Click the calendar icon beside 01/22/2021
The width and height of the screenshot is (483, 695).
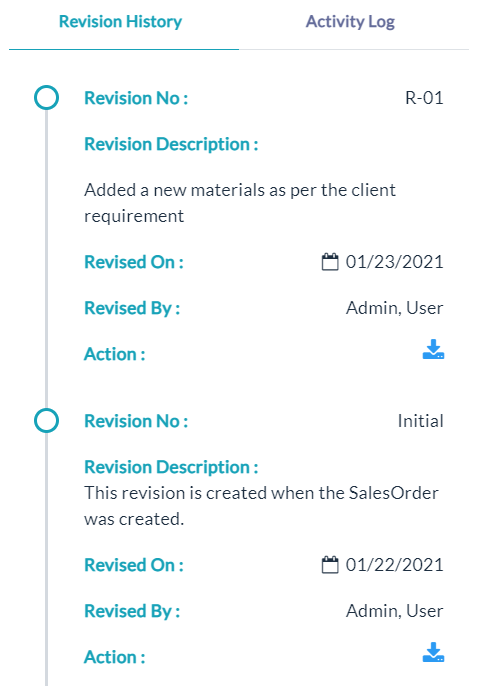[330, 564]
